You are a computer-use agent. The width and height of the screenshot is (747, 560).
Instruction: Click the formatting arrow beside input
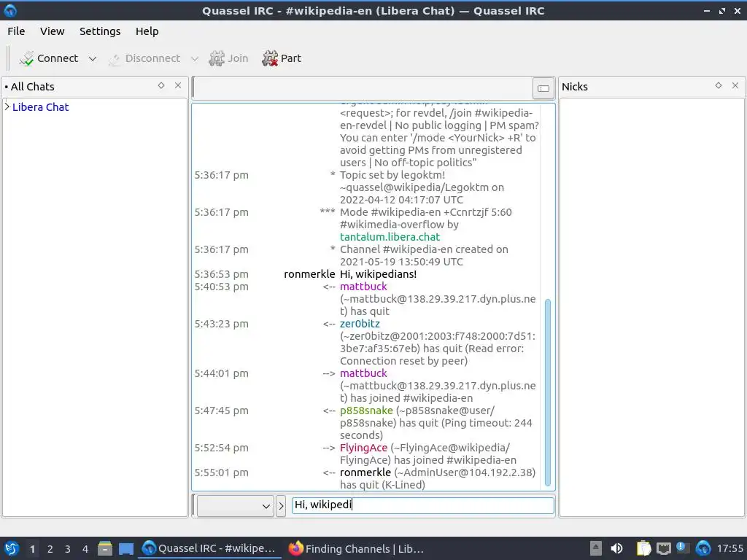pos(281,506)
